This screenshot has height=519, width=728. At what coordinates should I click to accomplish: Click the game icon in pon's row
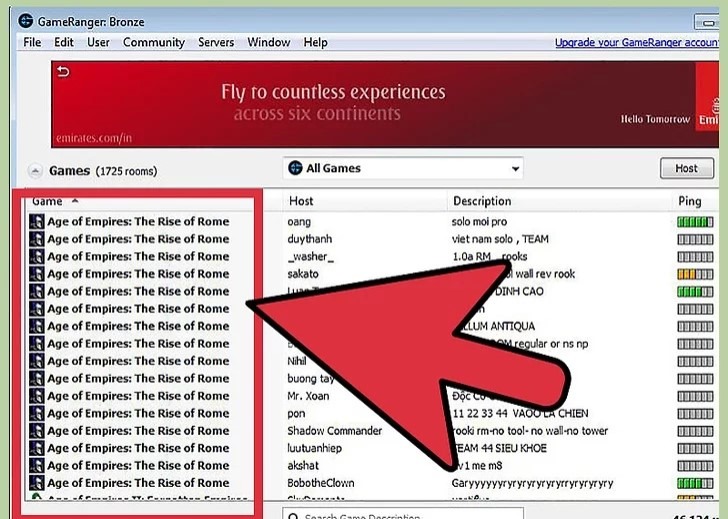point(37,413)
